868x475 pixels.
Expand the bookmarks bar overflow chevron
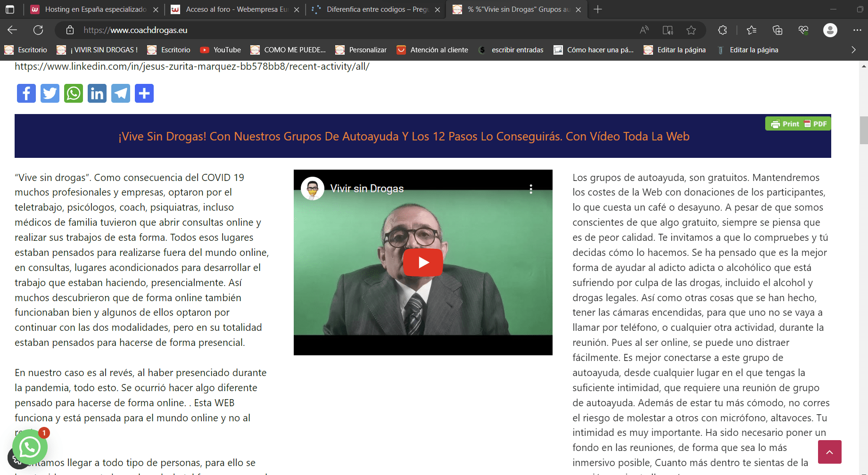point(853,50)
